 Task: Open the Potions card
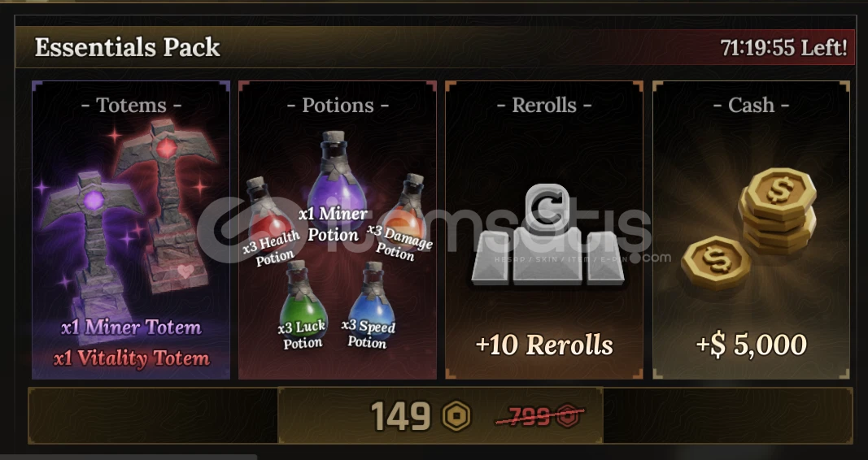pyautogui.click(x=338, y=230)
